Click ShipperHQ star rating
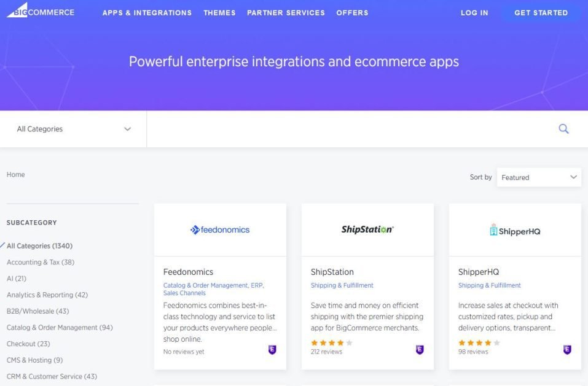Image resolution: width=588 pixels, height=386 pixels. pos(479,342)
